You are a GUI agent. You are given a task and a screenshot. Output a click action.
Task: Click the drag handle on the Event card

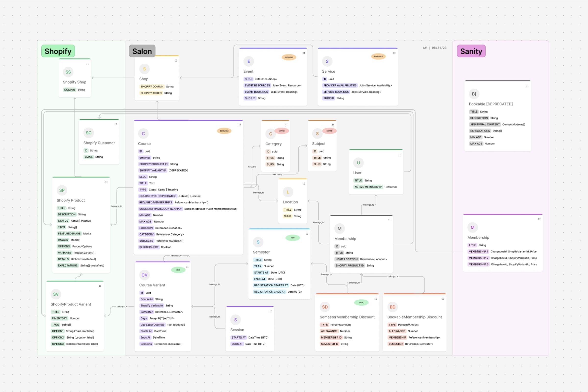click(x=304, y=53)
